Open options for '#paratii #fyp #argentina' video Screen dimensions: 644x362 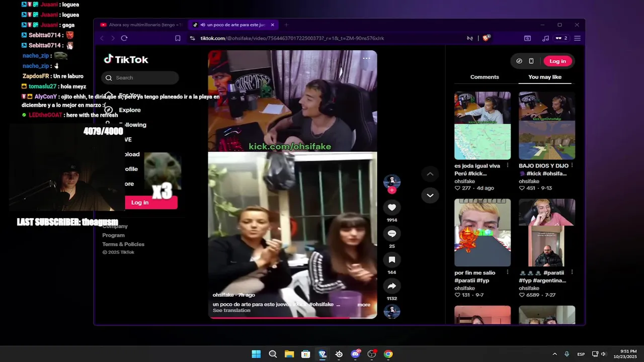click(x=572, y=273)
